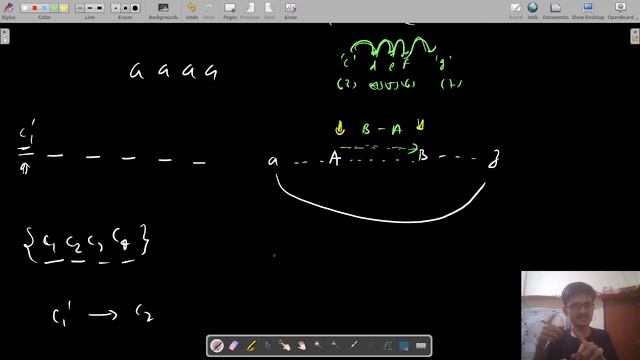Activate the Laser pointer tool
The height and width of the screenshot is (360, 640).
click(353, 346)
